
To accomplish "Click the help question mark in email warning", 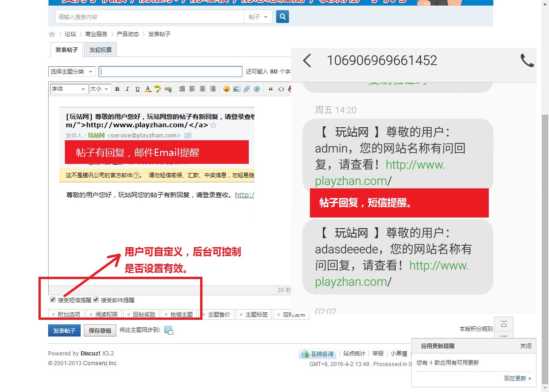I will [136, 175].
